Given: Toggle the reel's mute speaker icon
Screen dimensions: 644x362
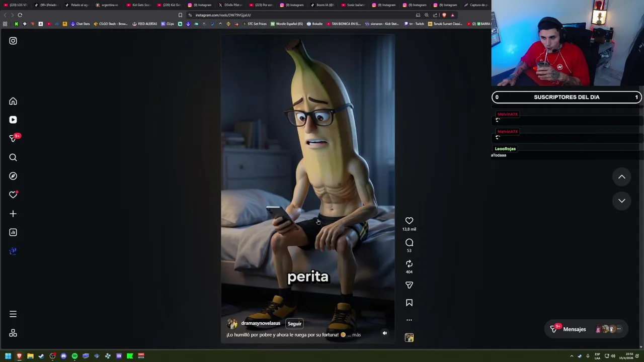Looking at the screenshot, I should tap(385, 333).
